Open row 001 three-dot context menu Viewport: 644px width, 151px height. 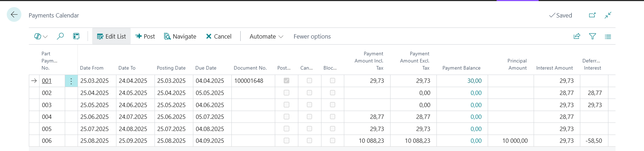click(x=71, y=81)
